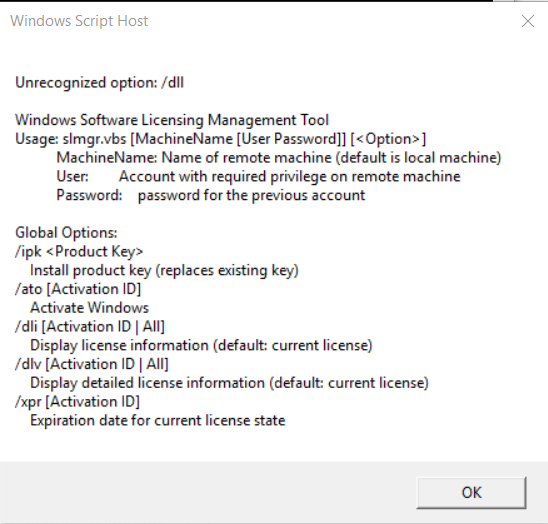This screenshot has height=524, width=548.
Task: Click the 'Activate Windows' description text
Action: [89, 308]
